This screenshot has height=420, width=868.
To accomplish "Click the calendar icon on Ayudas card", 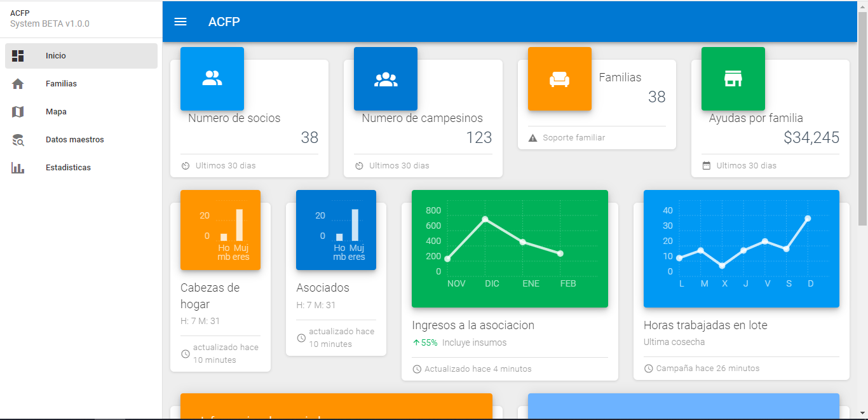I will pos(707,166).
